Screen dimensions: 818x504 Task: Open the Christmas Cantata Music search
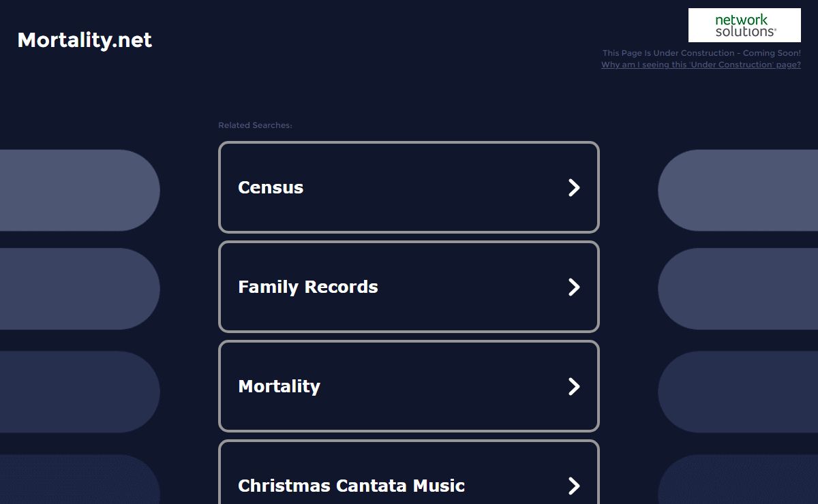(x=351, y=486)
